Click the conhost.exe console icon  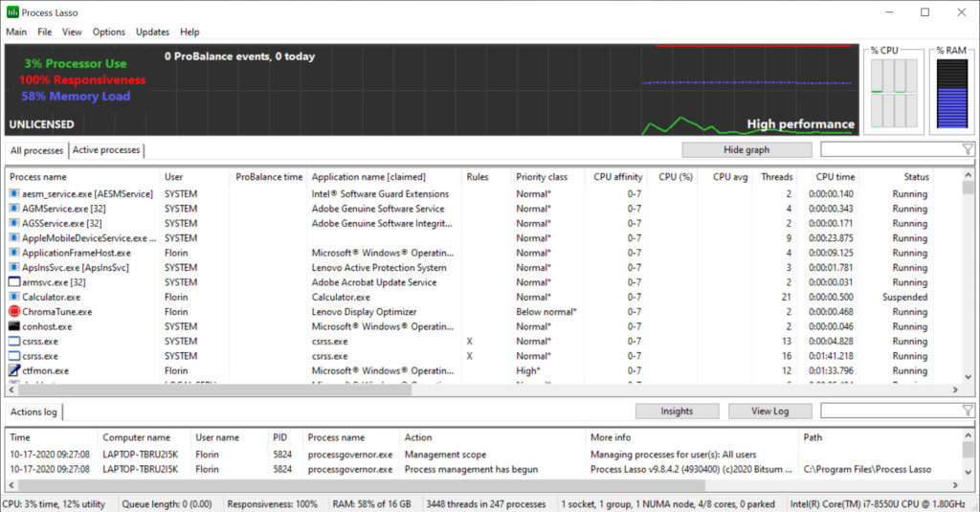click(13, 326)
